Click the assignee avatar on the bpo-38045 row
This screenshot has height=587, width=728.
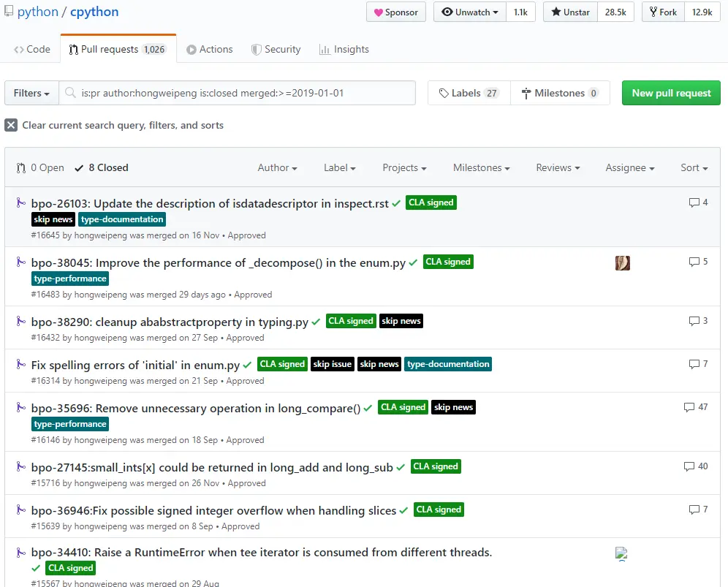pos(623,263)
